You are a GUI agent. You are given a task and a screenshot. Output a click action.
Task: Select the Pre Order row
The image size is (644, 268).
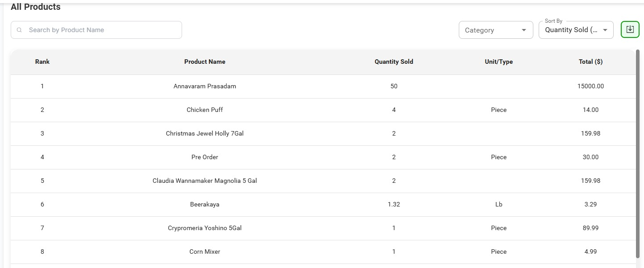point(204,157)
